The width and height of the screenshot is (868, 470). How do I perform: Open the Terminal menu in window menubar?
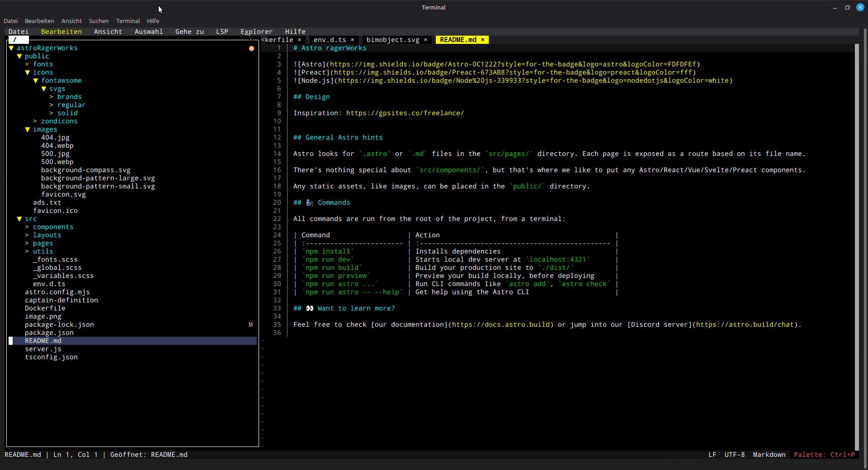[x=128, y=21]
